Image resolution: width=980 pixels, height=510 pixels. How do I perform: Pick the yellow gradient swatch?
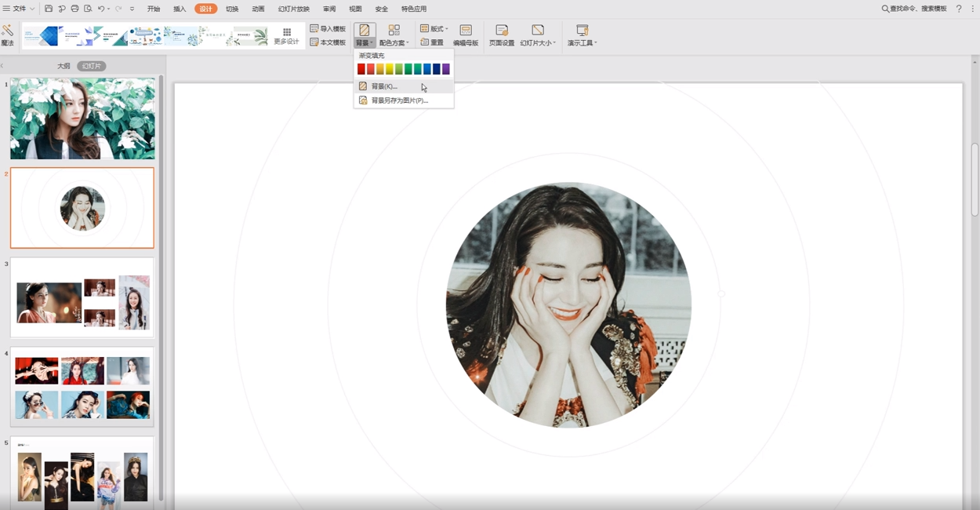(390, 69)
